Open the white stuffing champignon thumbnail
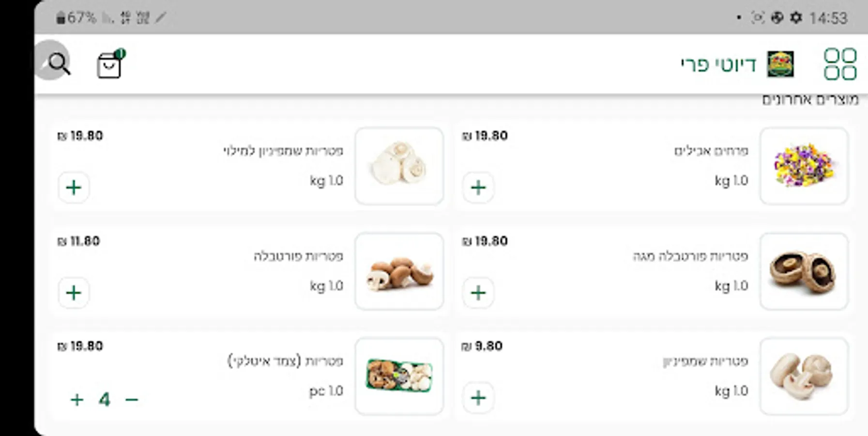868x436 pixels. tap(399, 166)
